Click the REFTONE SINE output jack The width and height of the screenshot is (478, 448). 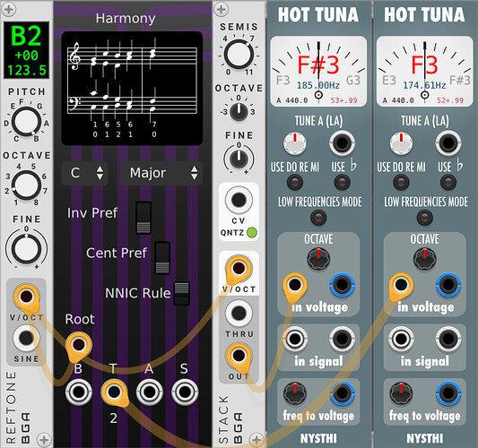(26, 338)
